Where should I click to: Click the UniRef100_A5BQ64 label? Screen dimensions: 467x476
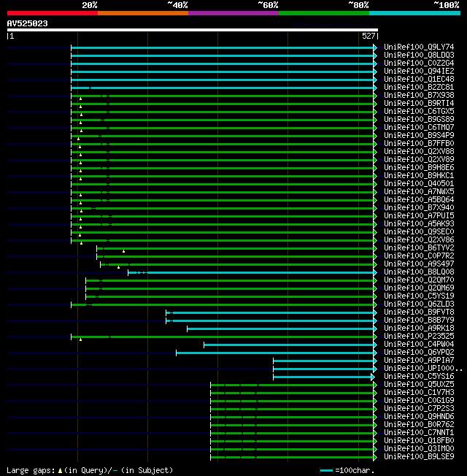419,200
